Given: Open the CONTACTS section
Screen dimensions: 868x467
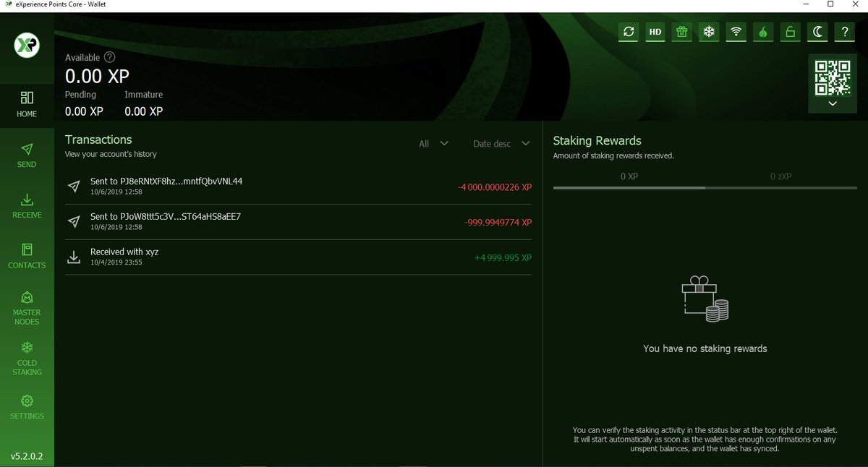Looking at the screenshot, I should point(27,256).
